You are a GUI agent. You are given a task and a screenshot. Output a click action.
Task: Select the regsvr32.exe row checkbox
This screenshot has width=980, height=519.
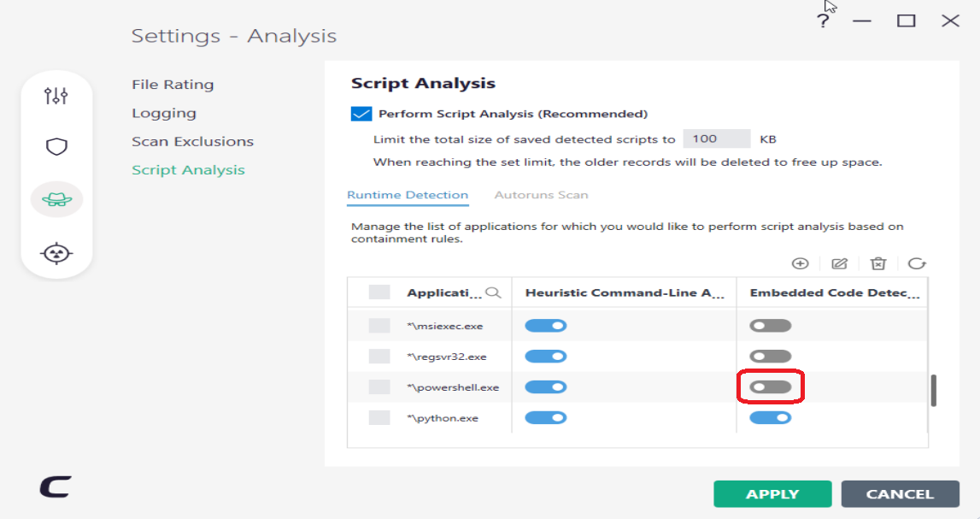point(379,357)
